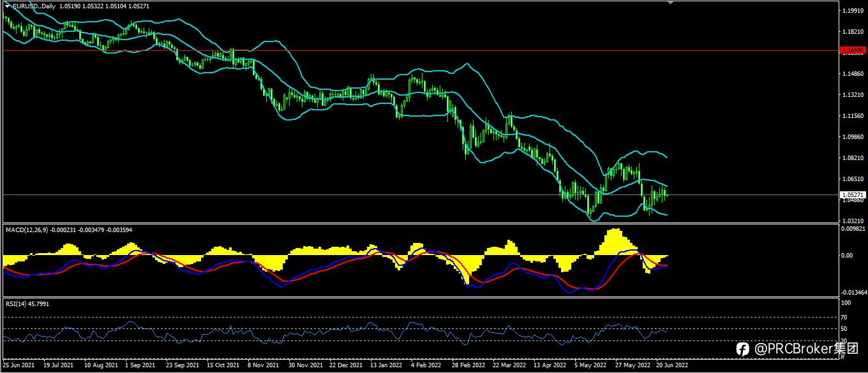Click the 20 Jun 2022 date label
Image resolution: width=868 pixels, height=373 pixels.
click(673, 366)
